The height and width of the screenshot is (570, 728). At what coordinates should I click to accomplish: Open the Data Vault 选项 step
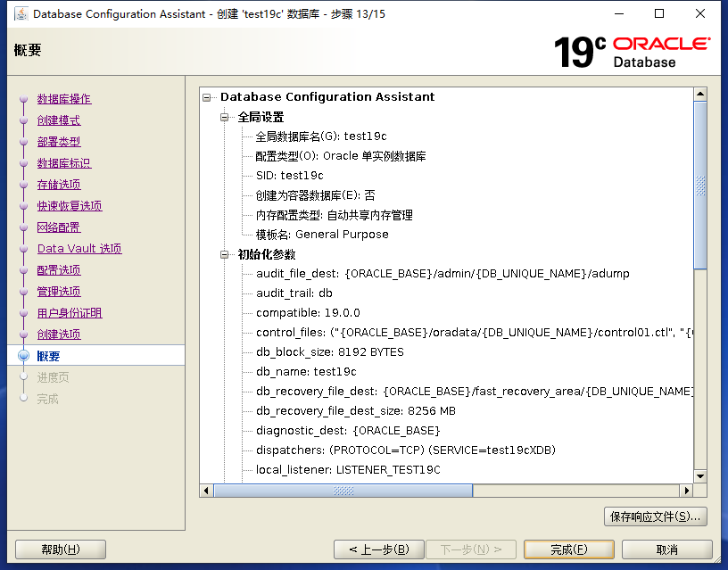(x=79, y=249)
